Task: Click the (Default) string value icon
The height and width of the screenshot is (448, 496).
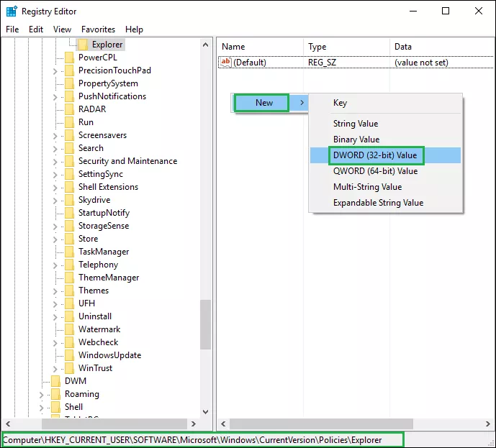Action: coord(226,63)
